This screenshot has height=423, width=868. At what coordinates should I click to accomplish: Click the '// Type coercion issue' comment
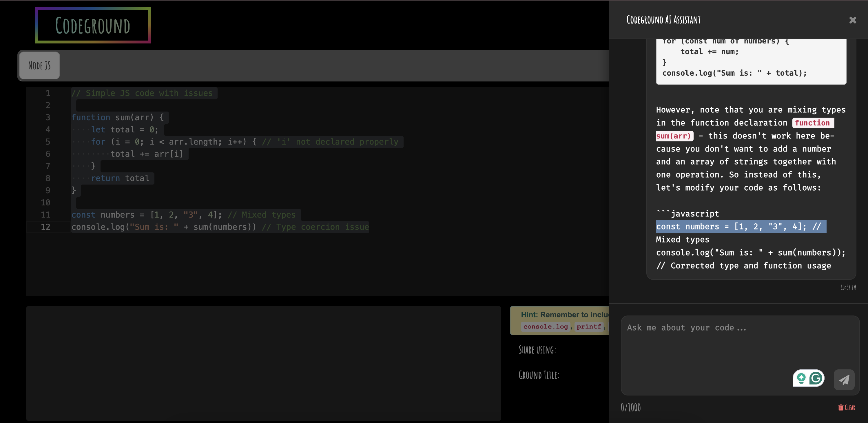[x=316, y=227]
